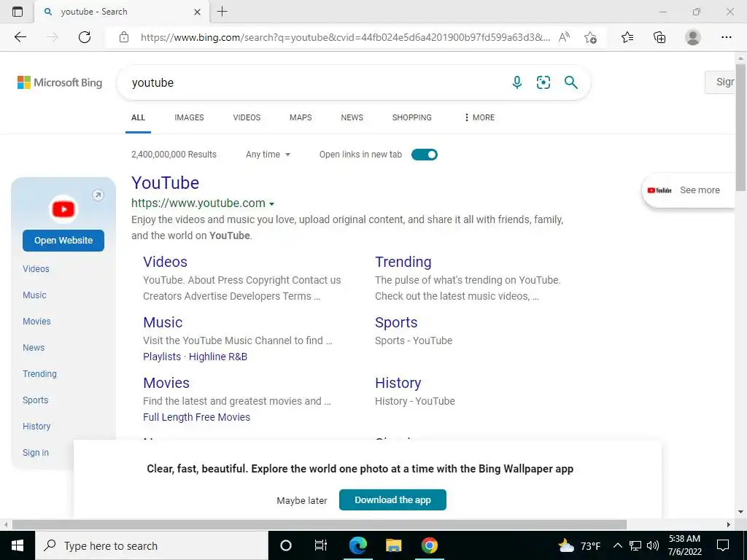This screenshot has width=747, height=560.
Task: Switch to the VIDEOS tab
Action: [x=247, y=117]
